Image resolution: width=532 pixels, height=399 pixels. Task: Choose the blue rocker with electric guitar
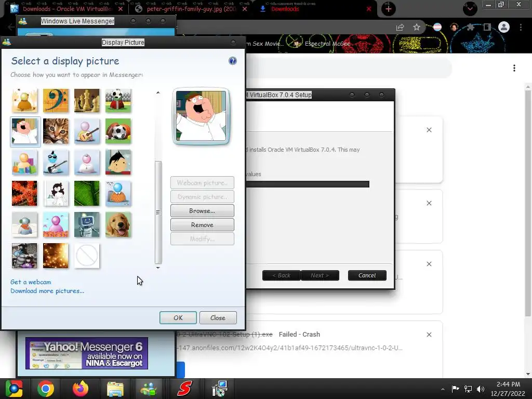[x=56, y=163]
